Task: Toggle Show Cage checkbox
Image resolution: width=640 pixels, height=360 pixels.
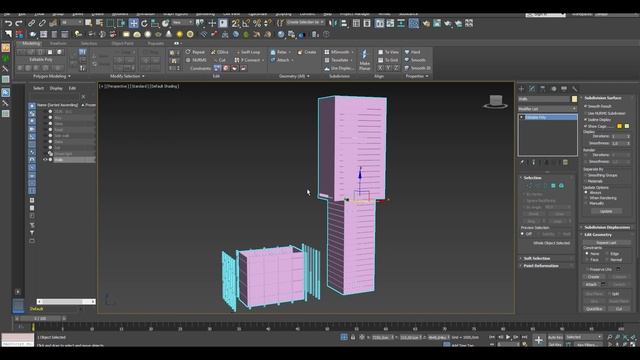Action: 586,126
